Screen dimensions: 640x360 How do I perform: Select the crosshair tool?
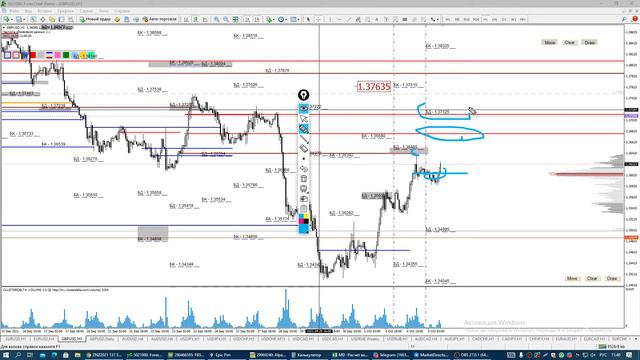318,19
